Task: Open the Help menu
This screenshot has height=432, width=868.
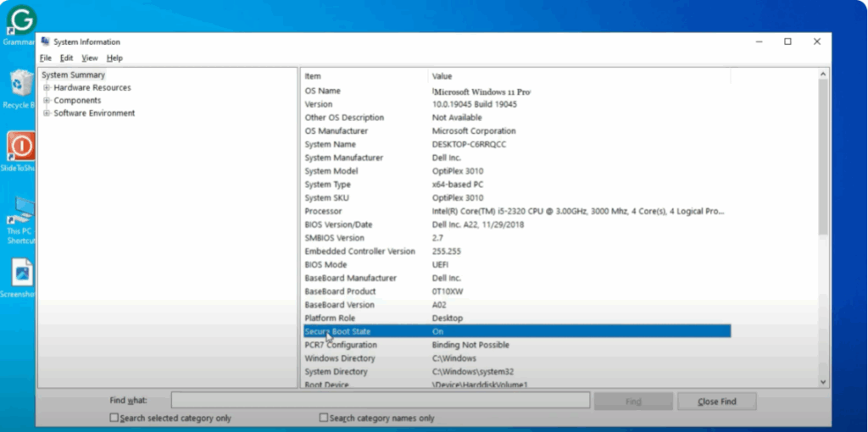Action: (x=114, y=58)
